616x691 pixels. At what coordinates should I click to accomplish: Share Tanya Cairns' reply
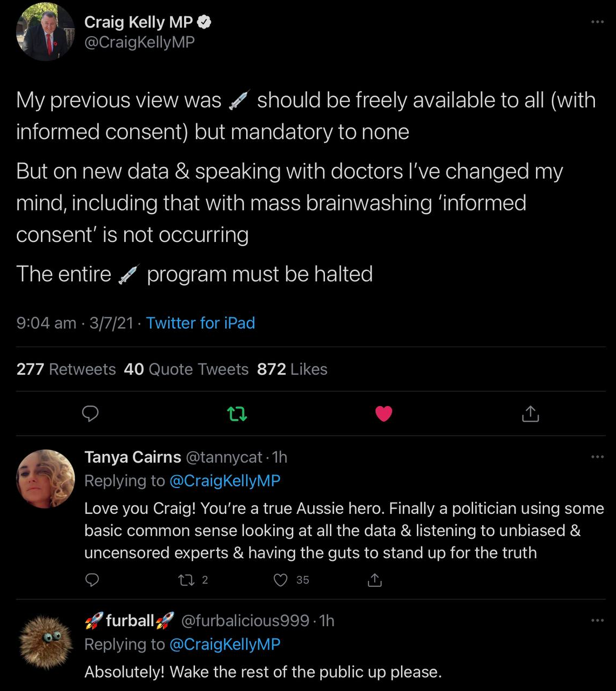375,580
